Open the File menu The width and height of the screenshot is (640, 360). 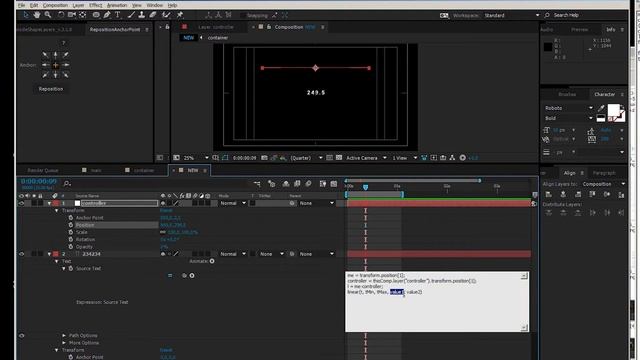pyautogui.click(x=22, y=5)
